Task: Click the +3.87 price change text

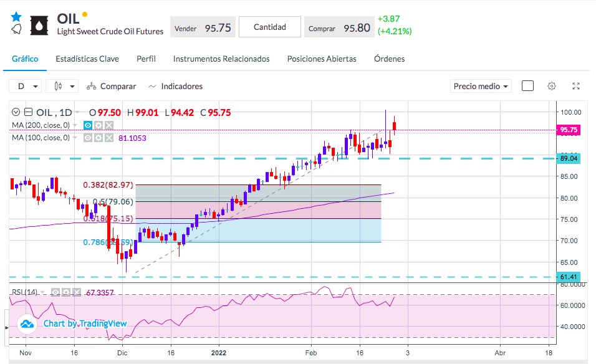Action: coord(389,19)
